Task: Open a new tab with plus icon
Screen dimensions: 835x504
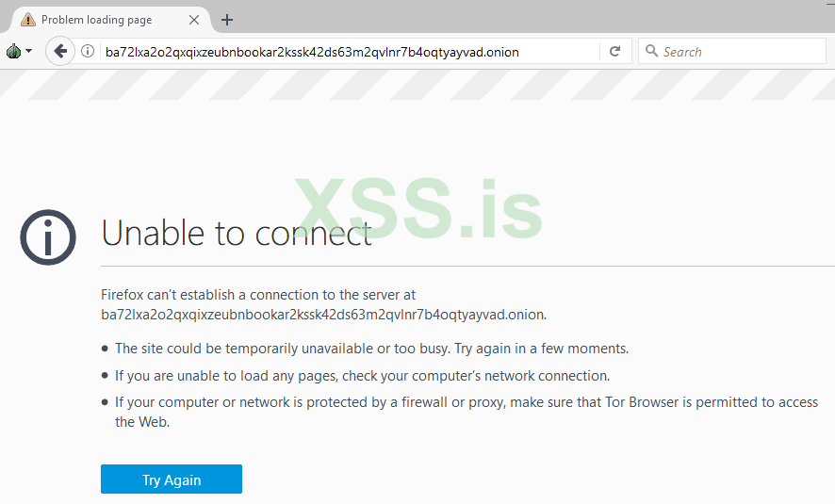Action: [227, 20]
